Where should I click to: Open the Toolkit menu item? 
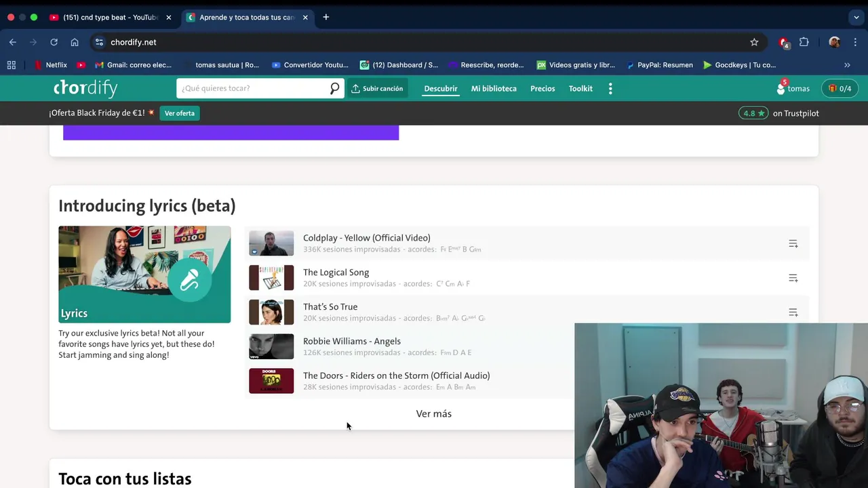tap(580, 89)
